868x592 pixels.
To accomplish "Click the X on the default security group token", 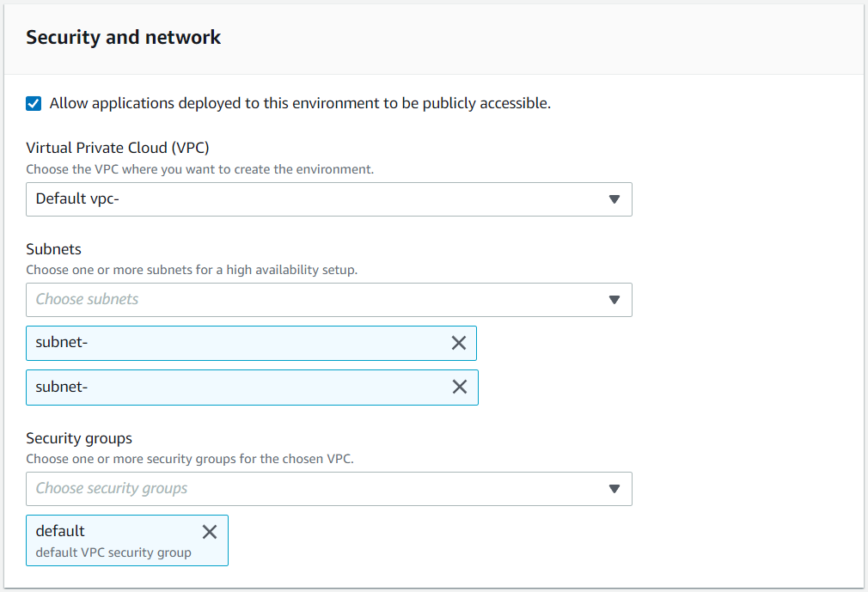I will [x=210, y=531].
